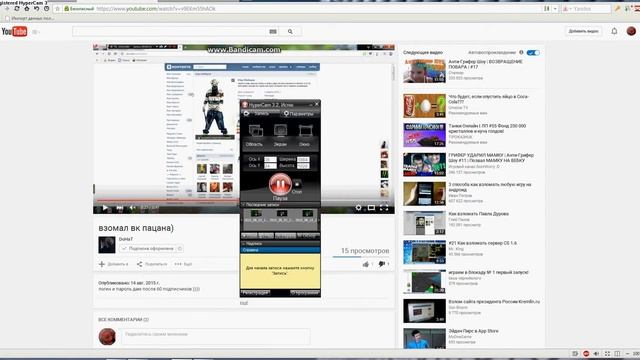Image resolution: width=640 pixels, height=360 pixels.
Task: Select the Окно capture mode in HyperCam
Action: 304,136
